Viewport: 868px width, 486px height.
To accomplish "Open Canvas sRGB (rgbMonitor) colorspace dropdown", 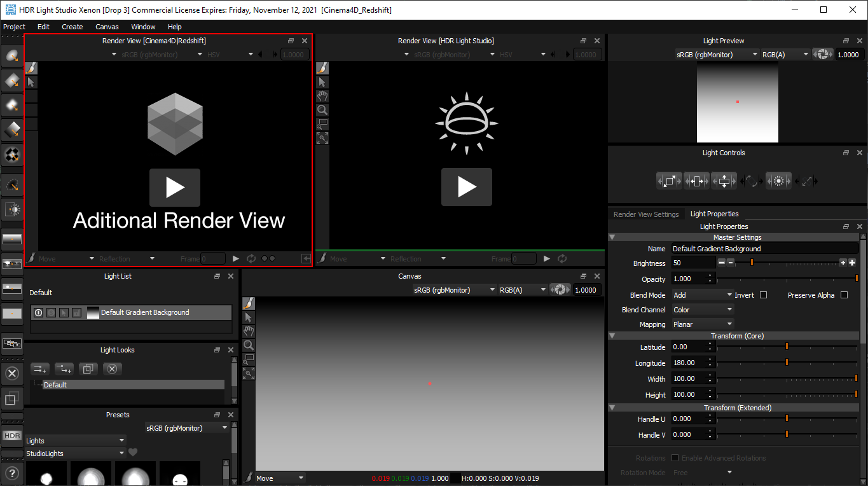I will [x=454, y=290].
